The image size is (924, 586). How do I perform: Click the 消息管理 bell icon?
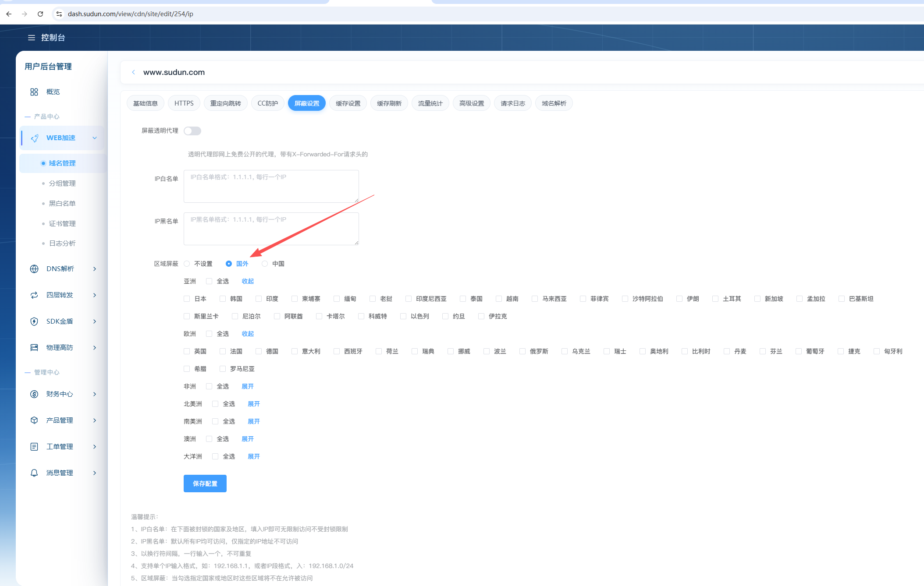coord(34,473)
